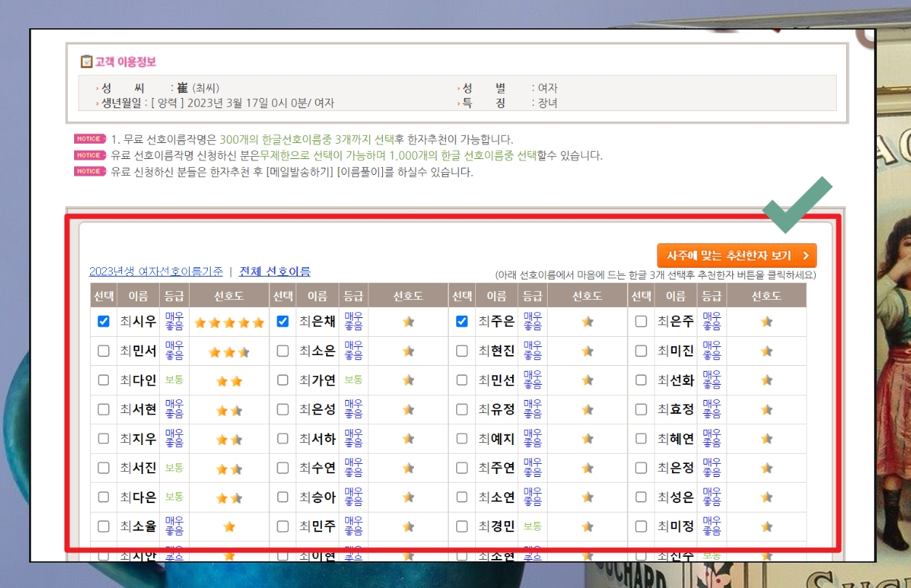Click name 최은성

point(317,409)
